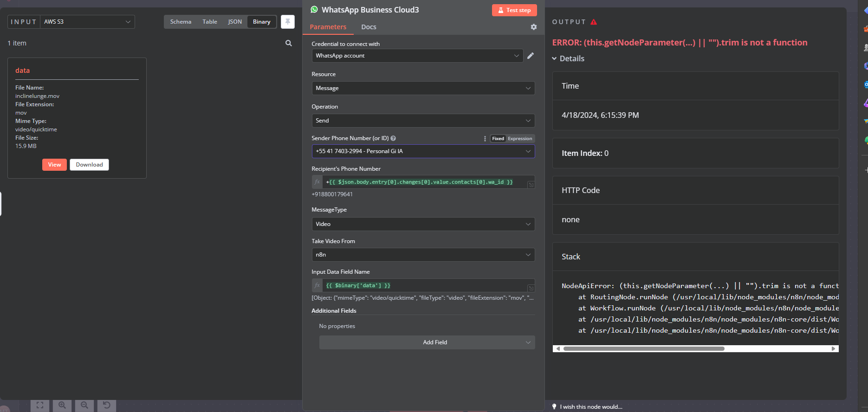
Task: Click the expression fx icon for Recipient's Phone
Action: pos(317,182)
